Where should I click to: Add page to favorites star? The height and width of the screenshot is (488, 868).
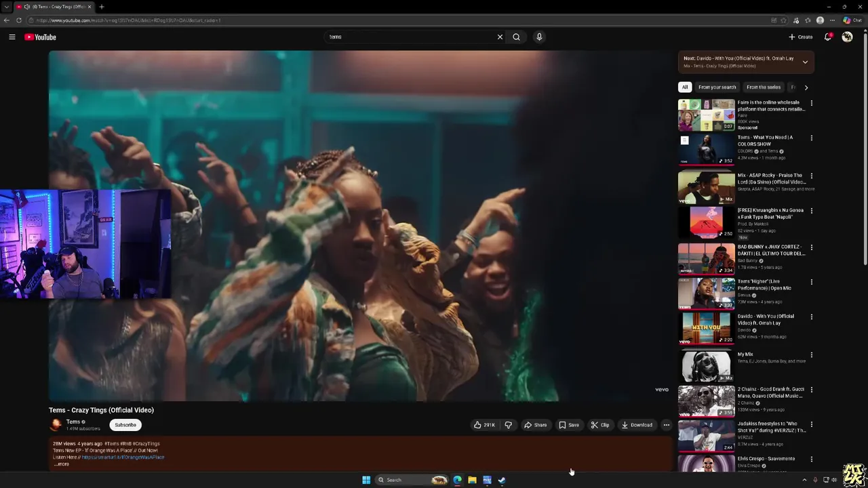[x=784, y=20]
